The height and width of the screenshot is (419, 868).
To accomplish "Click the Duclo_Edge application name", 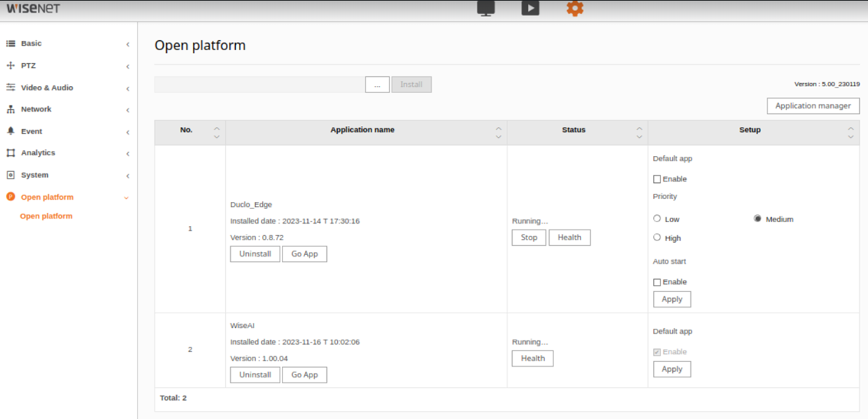I will click(x=250, y=205).
